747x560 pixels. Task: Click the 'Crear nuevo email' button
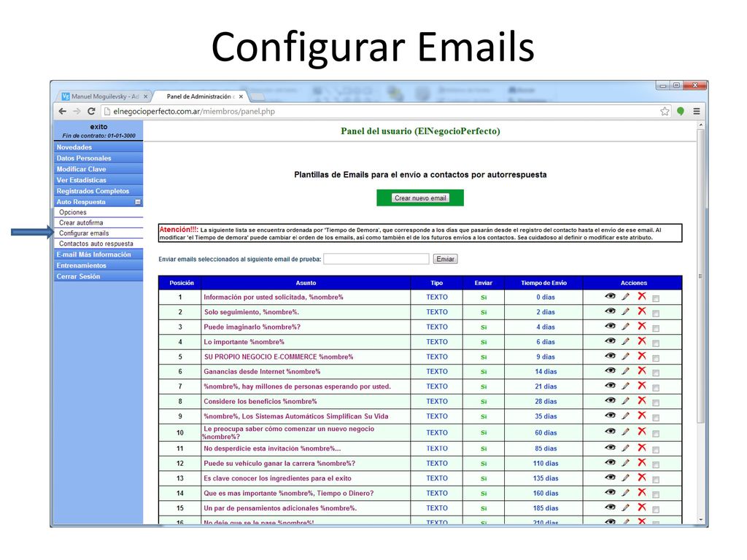[x=420, y=198]
